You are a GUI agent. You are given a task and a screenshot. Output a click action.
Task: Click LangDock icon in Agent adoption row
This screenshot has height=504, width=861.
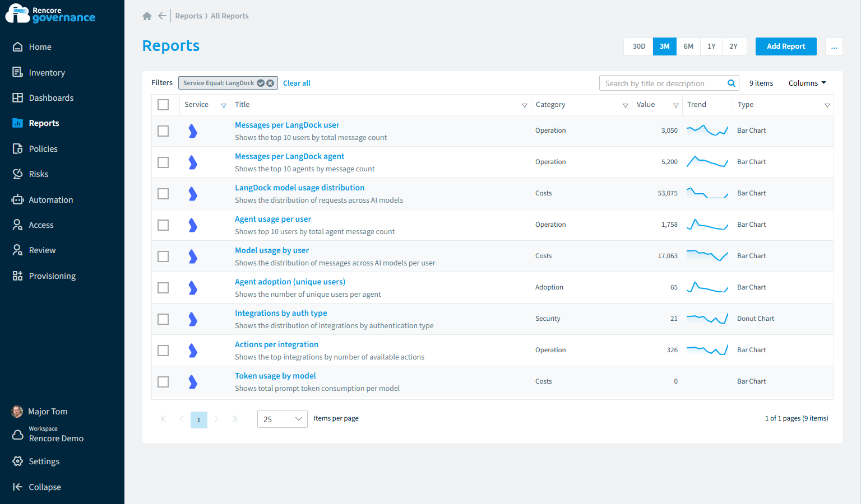[193, 288]
